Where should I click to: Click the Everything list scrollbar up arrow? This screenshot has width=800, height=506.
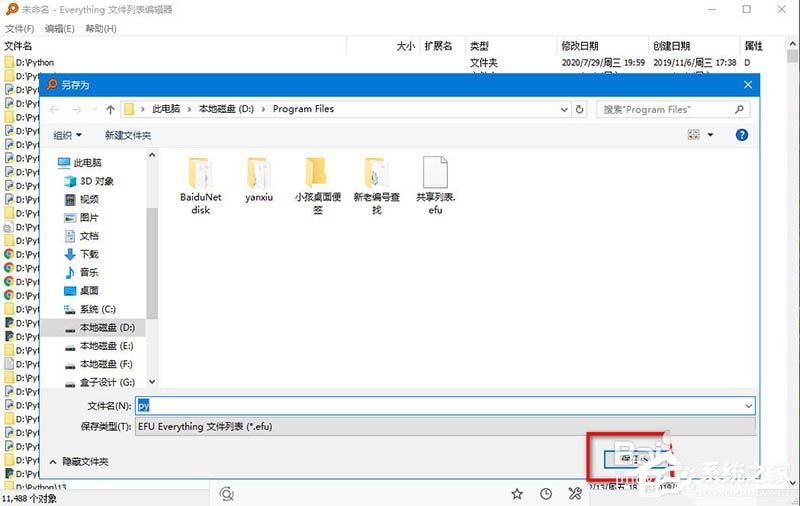click(x=792, y=44)
